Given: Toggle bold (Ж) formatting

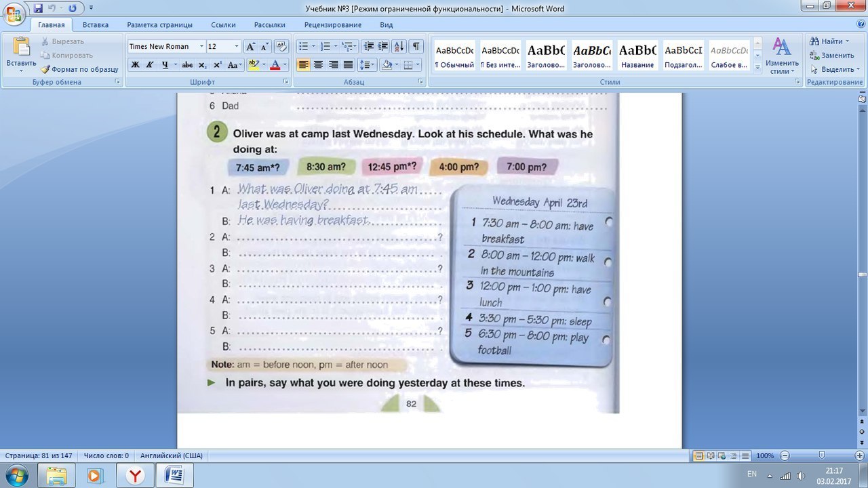Looking at the screenshot, I should (135, 65).
